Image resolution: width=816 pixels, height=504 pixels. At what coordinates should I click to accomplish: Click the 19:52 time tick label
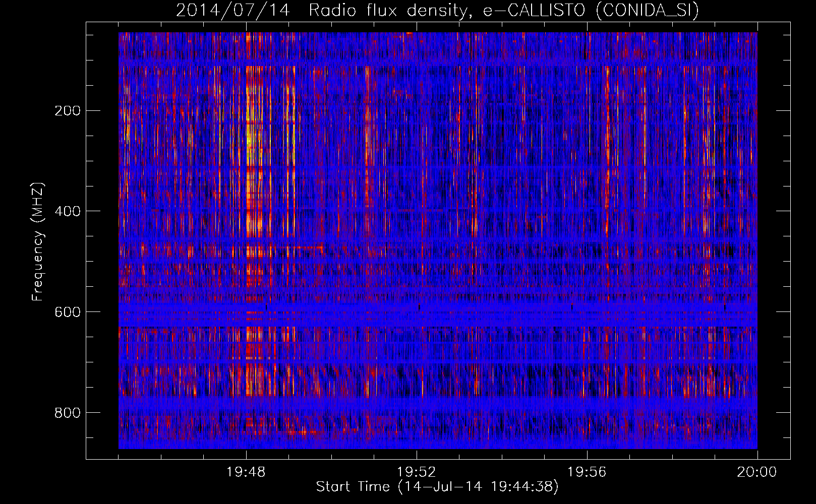[x=417, y=472]
